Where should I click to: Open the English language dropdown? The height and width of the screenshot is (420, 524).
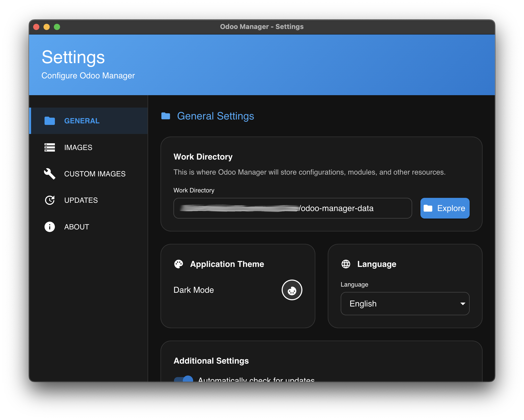pyautogui.click(x=405, y=304)
